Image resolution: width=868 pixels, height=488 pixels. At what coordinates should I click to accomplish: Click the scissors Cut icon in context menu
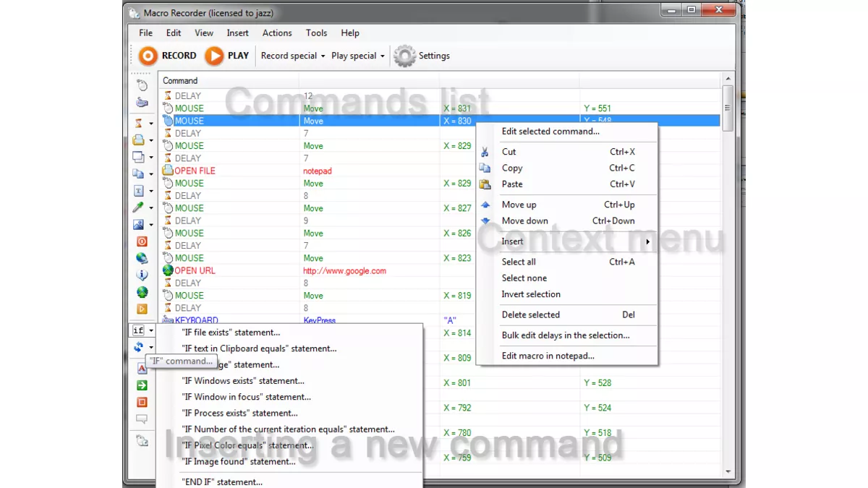pyautogui.click(x=485, y=152)
